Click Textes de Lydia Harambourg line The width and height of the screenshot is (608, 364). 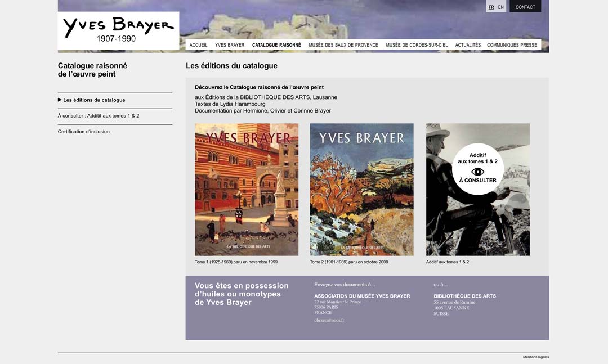230,104
